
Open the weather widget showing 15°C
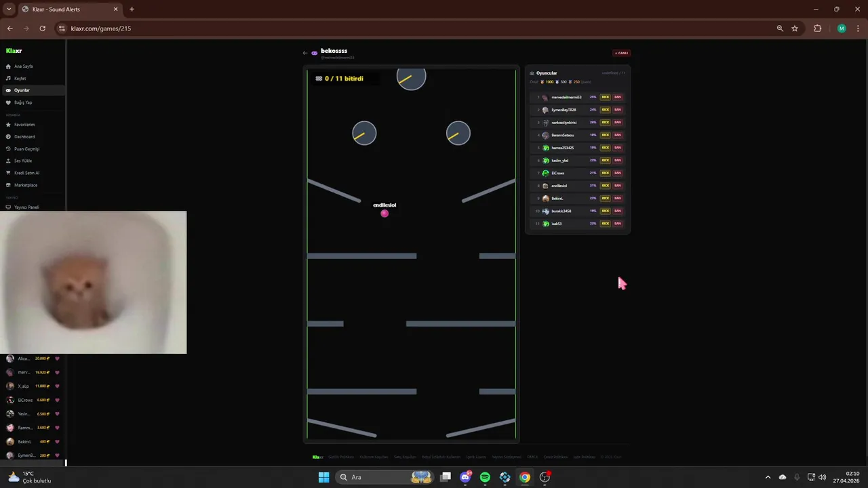point(29,477)
